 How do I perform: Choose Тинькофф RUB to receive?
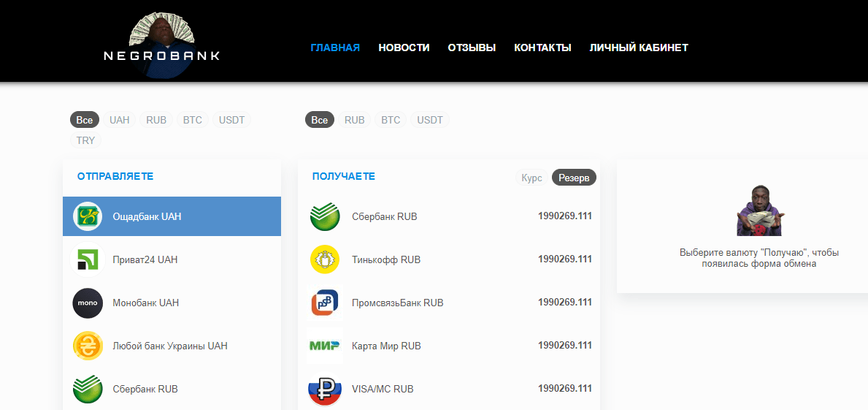pyautogui.click(x=449, y=259)
